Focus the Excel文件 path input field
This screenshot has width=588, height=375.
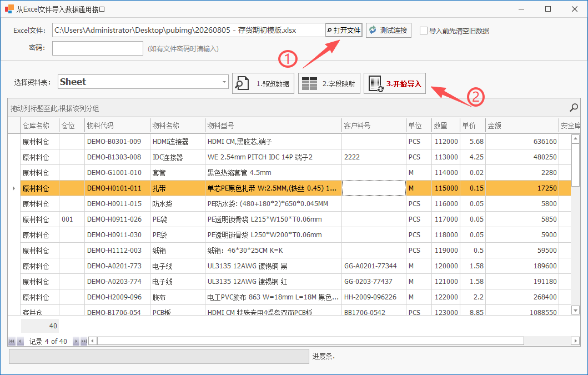[189, 31]
